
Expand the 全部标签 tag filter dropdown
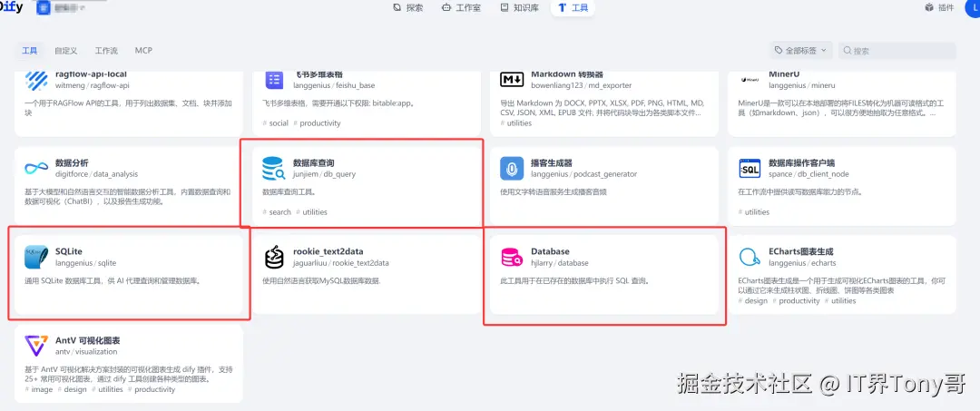[800, 51]
